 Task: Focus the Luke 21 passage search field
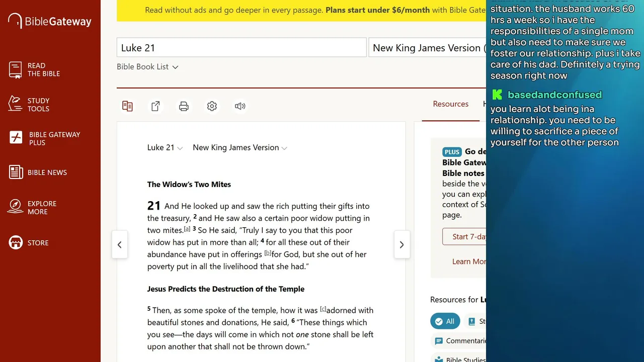[242, 48]
